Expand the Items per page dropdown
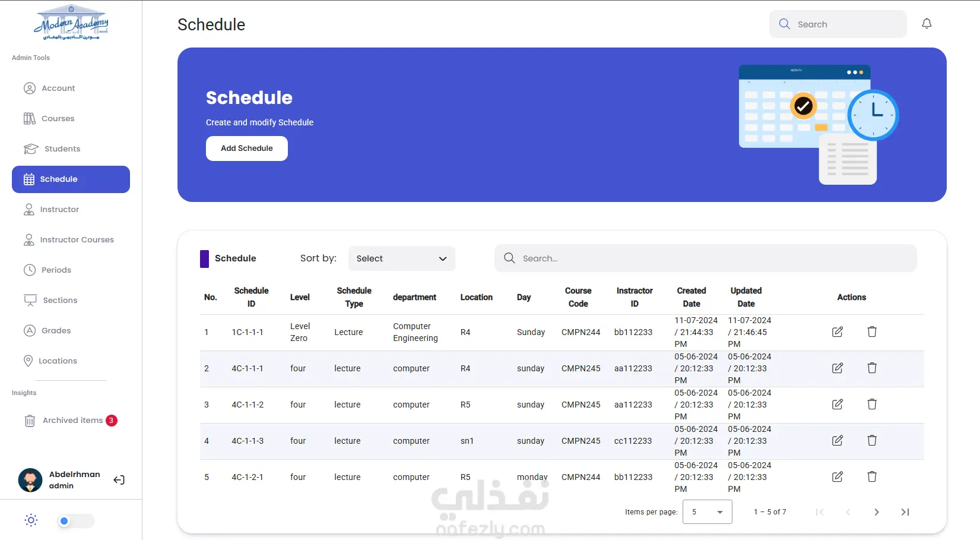 pyautogui.click(x=708, y=512)
